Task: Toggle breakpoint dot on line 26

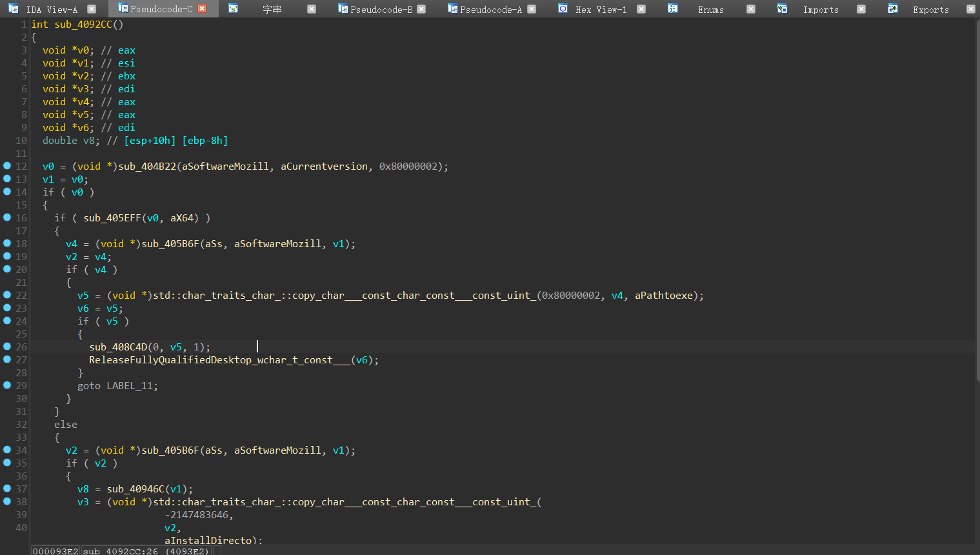Action: [7, 347]
